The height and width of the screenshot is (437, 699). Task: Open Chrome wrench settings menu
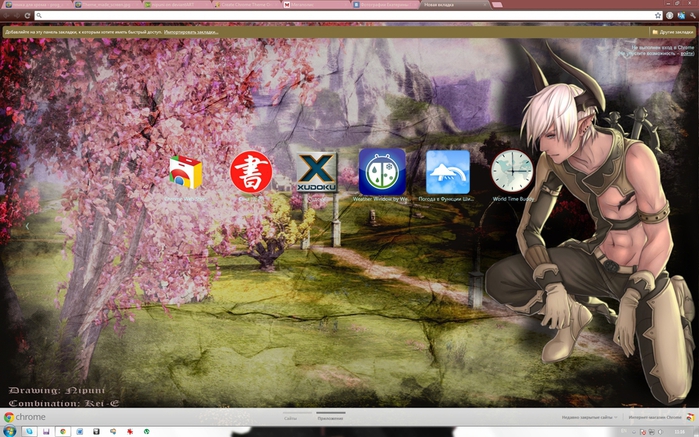tap(692, 16)
